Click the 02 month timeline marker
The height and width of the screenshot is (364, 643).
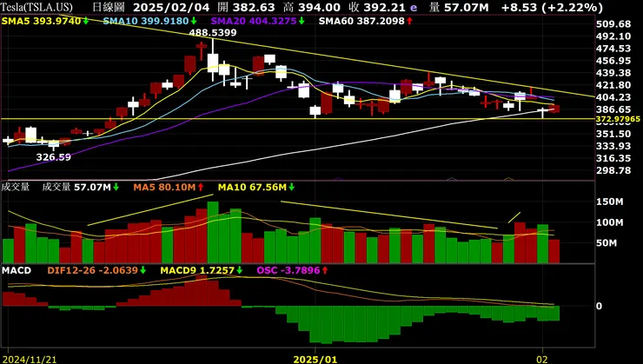pyautogui.click(x=542, y=360)
